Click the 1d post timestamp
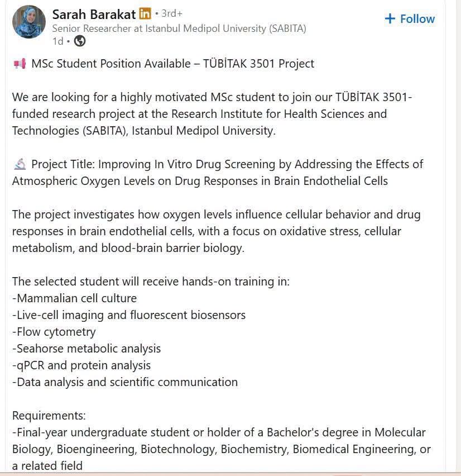This screenshot has height=476, width=461. pyautogui.click(x=57, y=41)
